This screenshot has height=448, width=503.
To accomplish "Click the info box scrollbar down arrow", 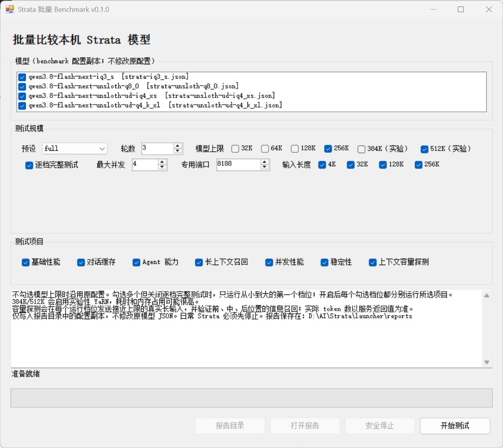I will (487, 362).
